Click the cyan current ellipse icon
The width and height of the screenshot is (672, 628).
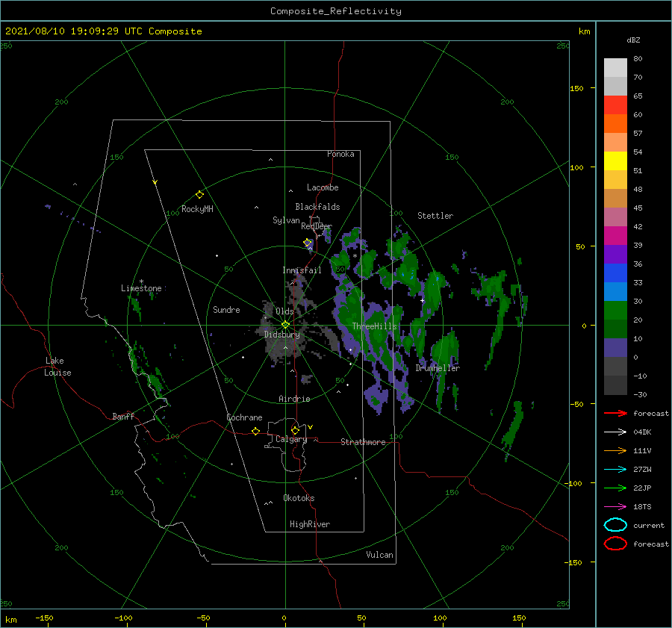coord(615,525)
